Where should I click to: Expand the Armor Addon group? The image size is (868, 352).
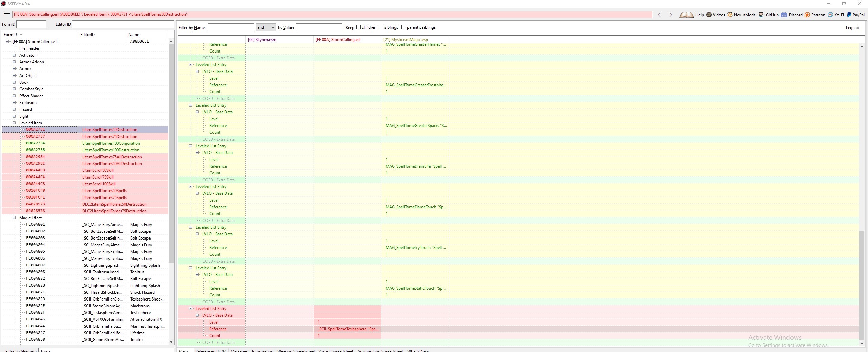pos(14,62)
